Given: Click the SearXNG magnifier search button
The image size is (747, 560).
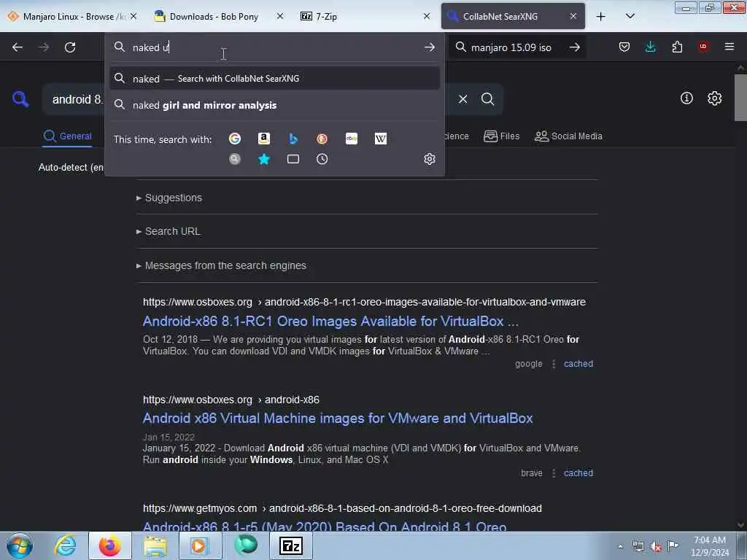Looking at the screenshot, I should (487, 99).
